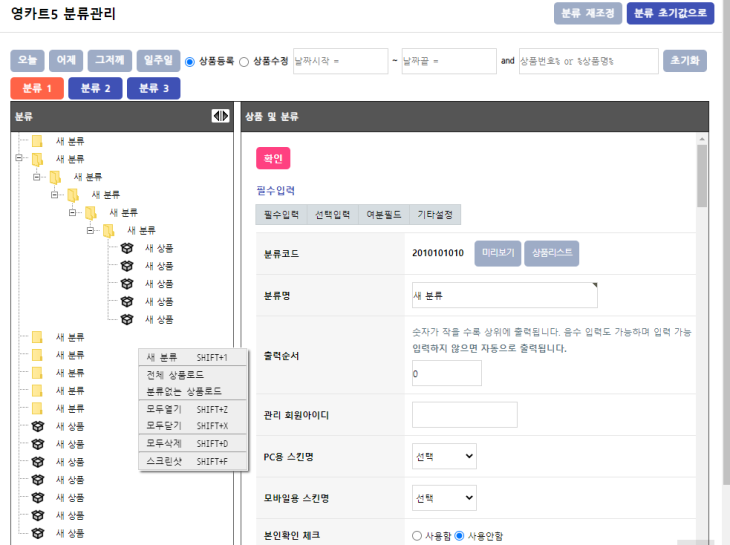Click the 일주일 date filter button
The height and width of the screenshot is (545, 730).
(x=158, y=61)
